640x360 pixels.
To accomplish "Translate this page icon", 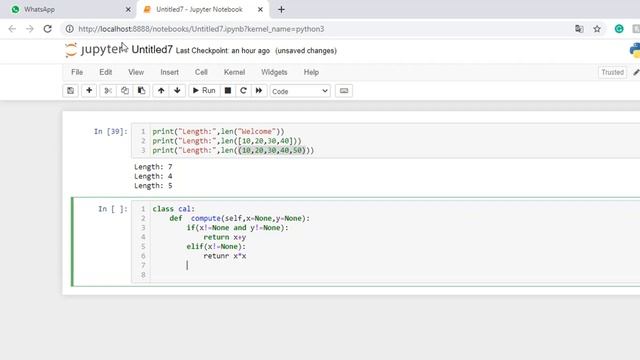I will 579,29.
